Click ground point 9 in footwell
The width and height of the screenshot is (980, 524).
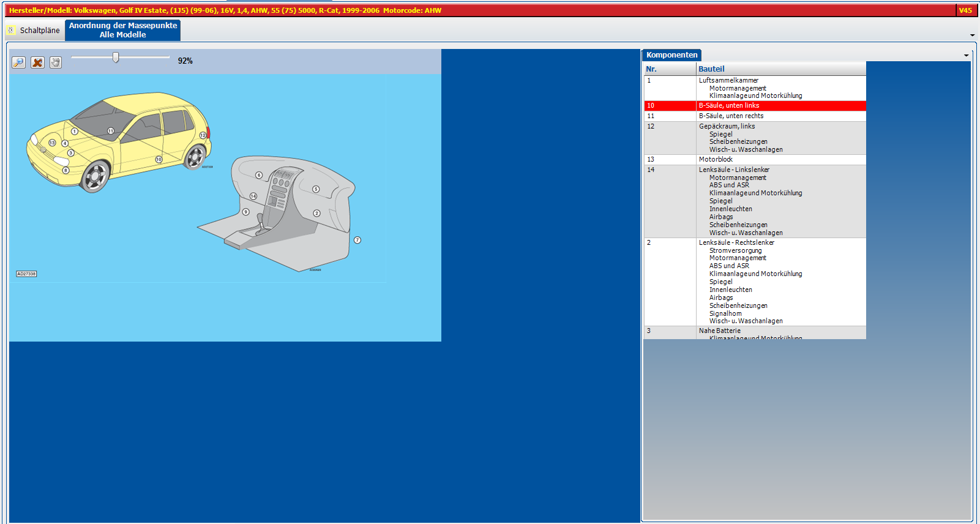246,212
